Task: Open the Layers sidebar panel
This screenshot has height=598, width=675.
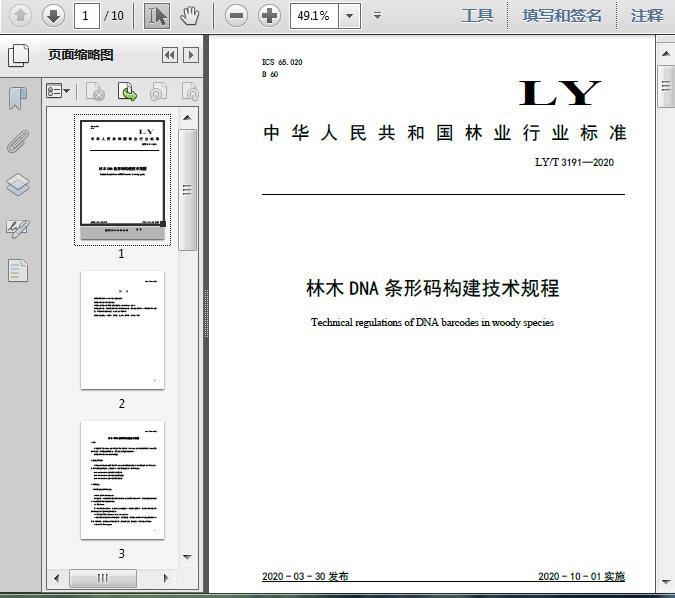Action: coord(18,185)
